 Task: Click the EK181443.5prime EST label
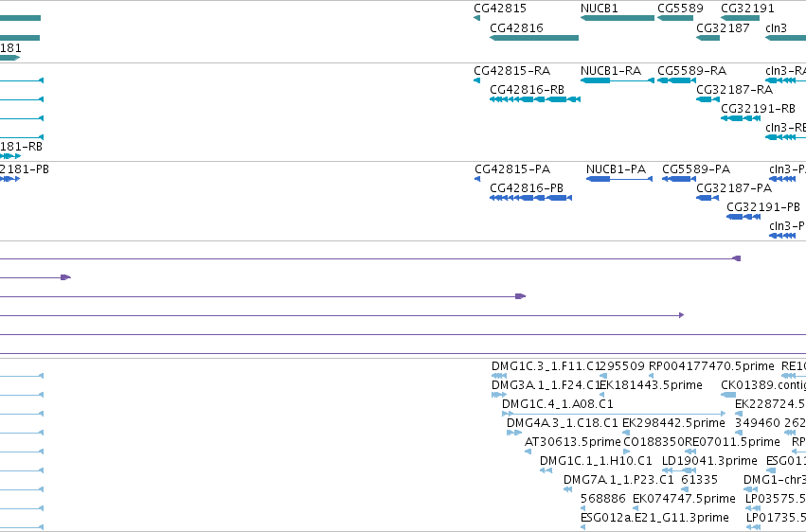(652, 385)
